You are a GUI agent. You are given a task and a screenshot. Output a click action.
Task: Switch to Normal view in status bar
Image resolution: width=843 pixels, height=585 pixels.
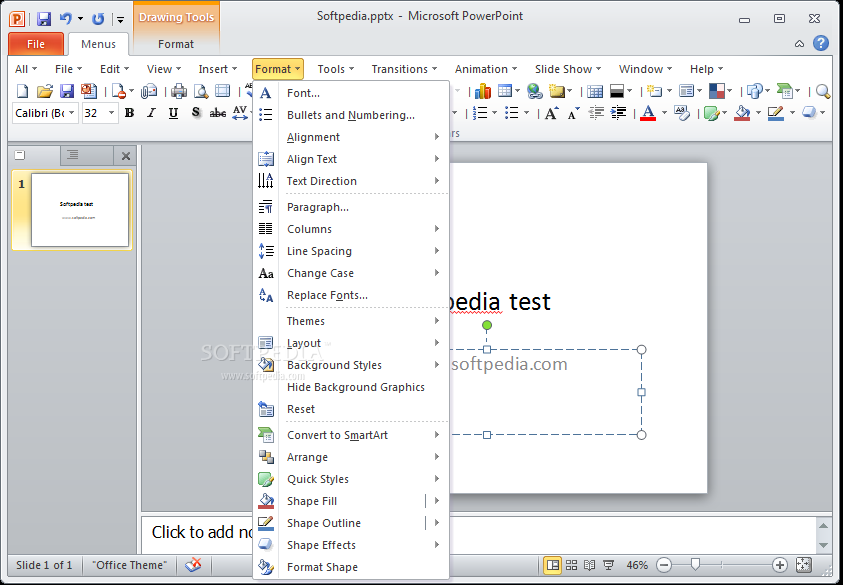552,565
